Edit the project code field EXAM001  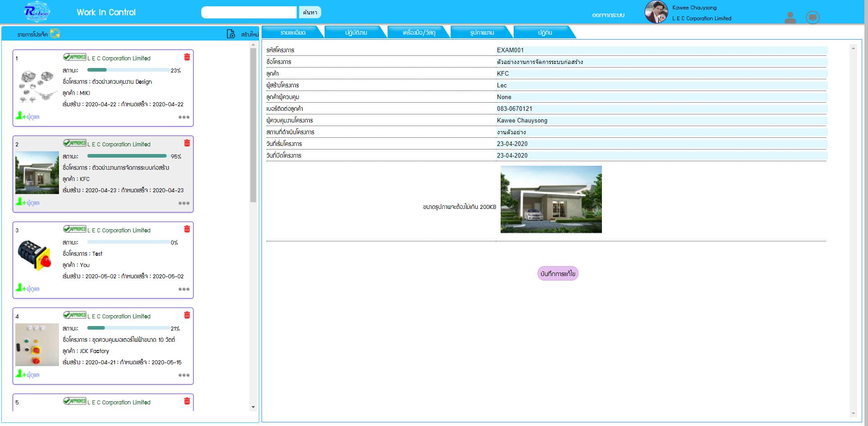coord(662,50)
